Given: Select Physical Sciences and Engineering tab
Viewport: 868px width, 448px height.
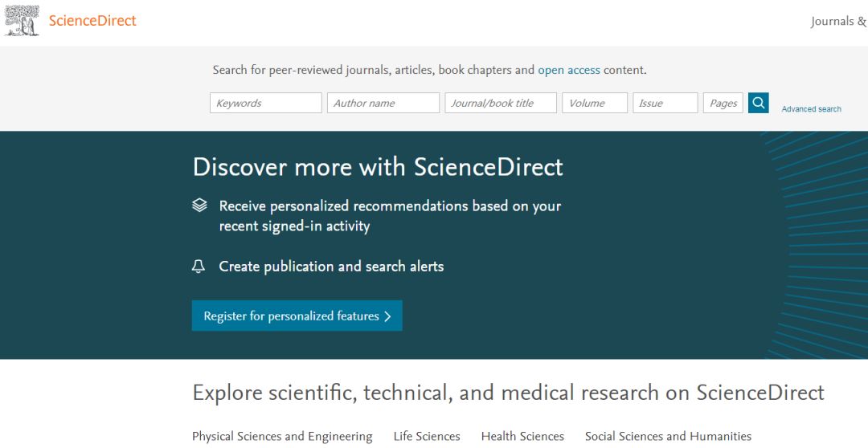Looking at the screenshot, I should click(282, 437).
